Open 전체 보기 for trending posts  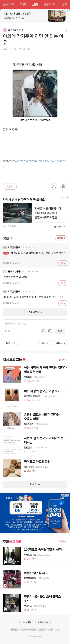(63, 359)
